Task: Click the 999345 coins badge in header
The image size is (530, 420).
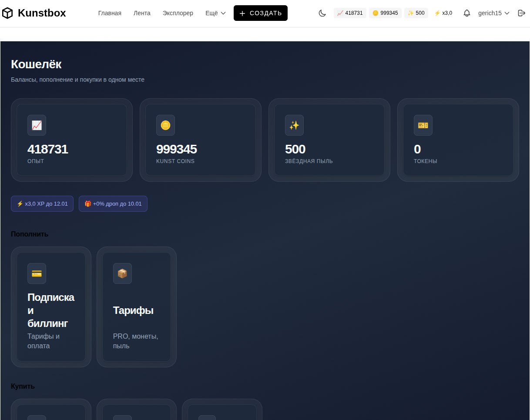Action: coord(385,13)
